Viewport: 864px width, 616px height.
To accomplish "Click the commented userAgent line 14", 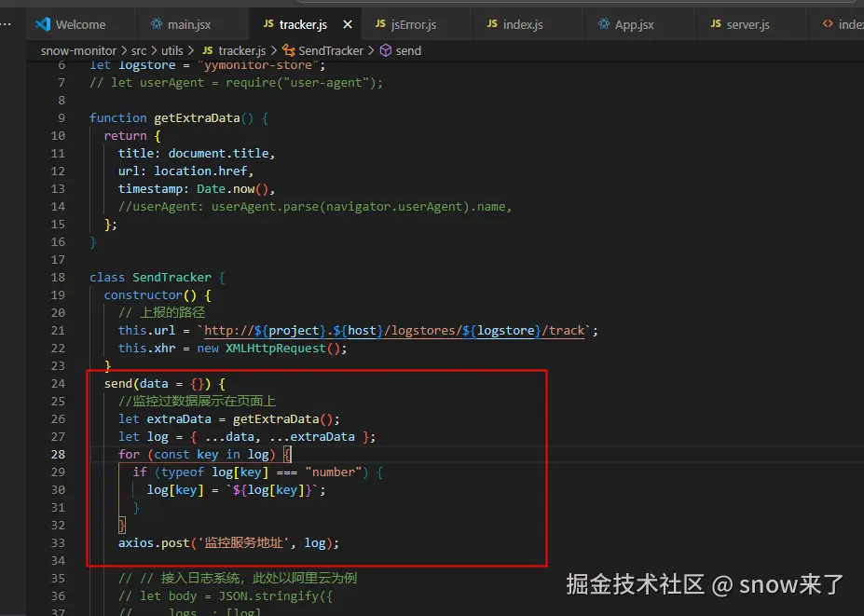I will coord(315,207).
